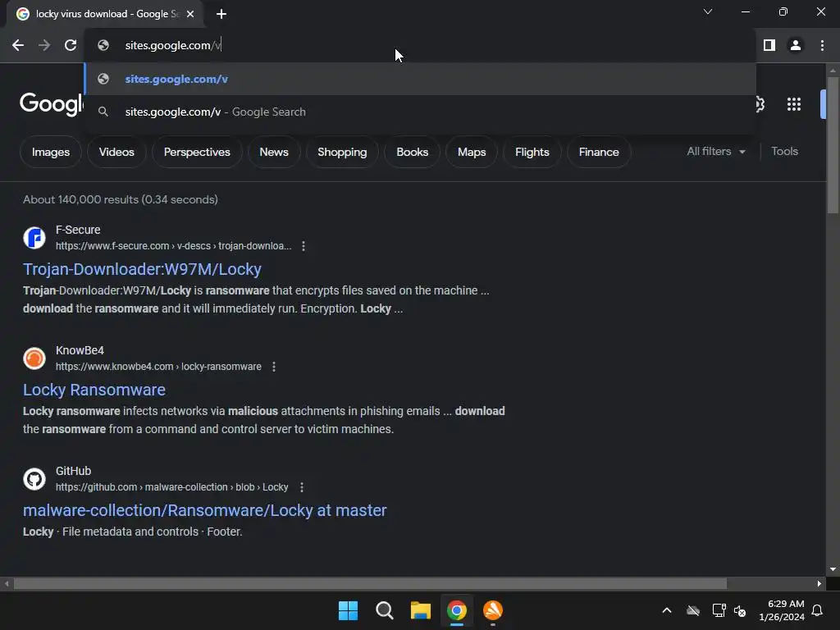Open Locky Ransomware result link

pos(94,390)
